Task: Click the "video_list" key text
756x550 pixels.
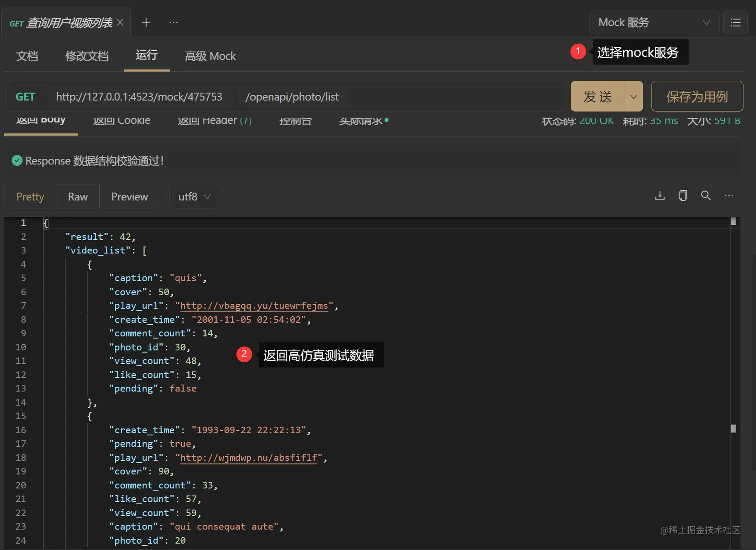Action: click(x=98, y=250)
